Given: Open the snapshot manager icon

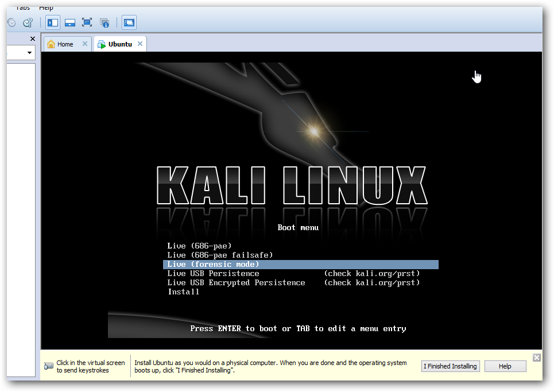Looking at the screenshot, I should coord(28,23).
